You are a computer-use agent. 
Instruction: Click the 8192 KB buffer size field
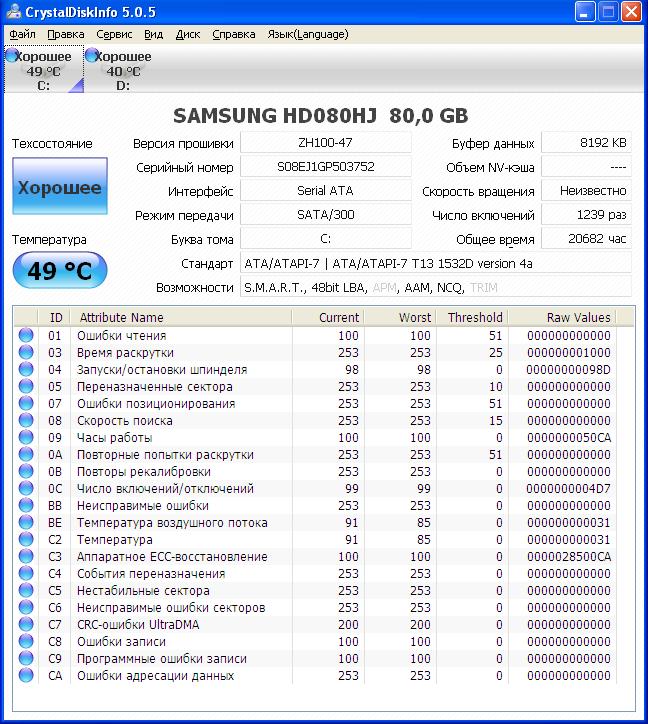(x=586, y=143)
